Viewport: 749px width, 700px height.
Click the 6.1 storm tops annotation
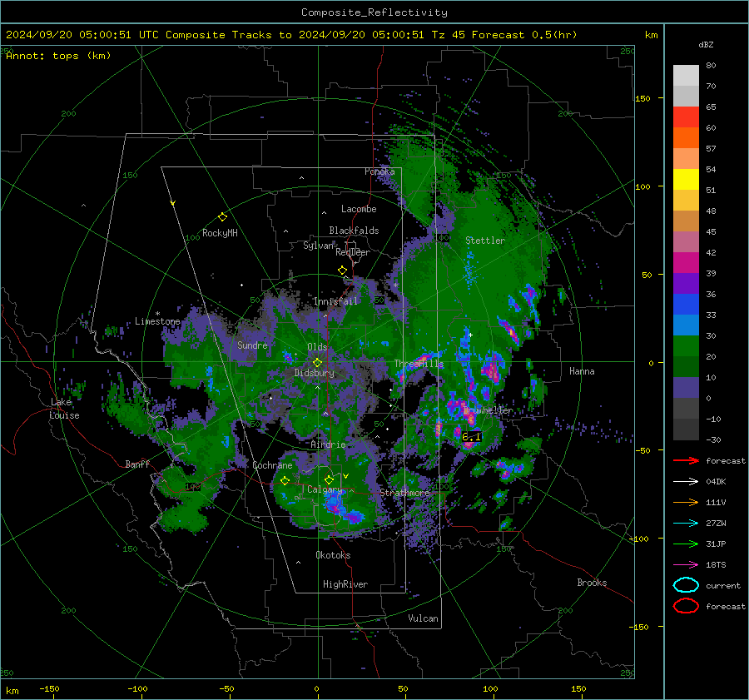click(x=472, y=436)
